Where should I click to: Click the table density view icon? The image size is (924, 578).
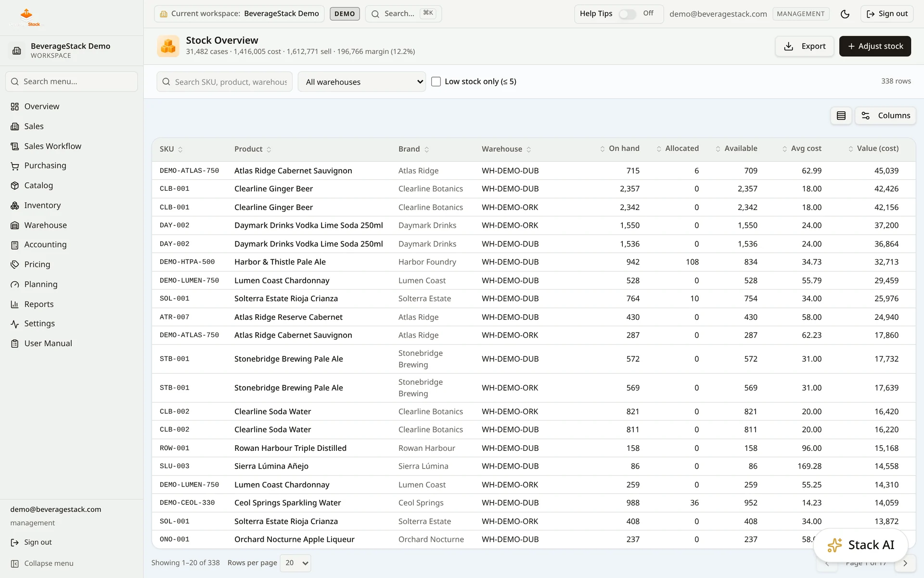point(841,116)
